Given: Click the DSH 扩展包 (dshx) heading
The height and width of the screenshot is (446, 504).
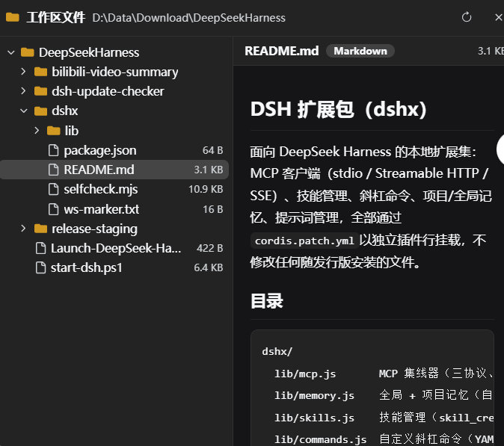Looking at the screenshot, I should point(338,109).
